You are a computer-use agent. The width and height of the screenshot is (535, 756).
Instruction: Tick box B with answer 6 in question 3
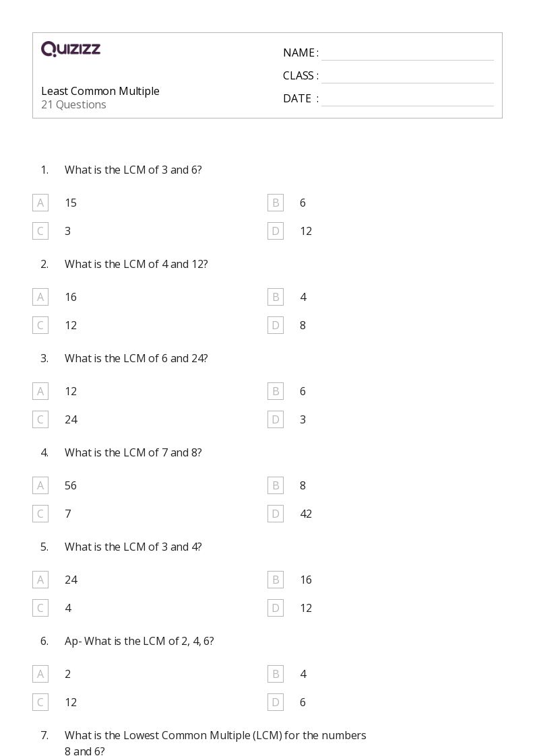pos(276,391)
